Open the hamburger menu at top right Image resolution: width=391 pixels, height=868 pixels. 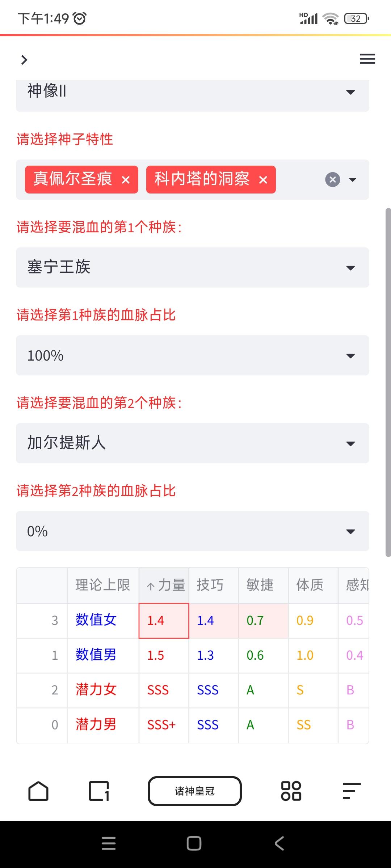(367, 59)
